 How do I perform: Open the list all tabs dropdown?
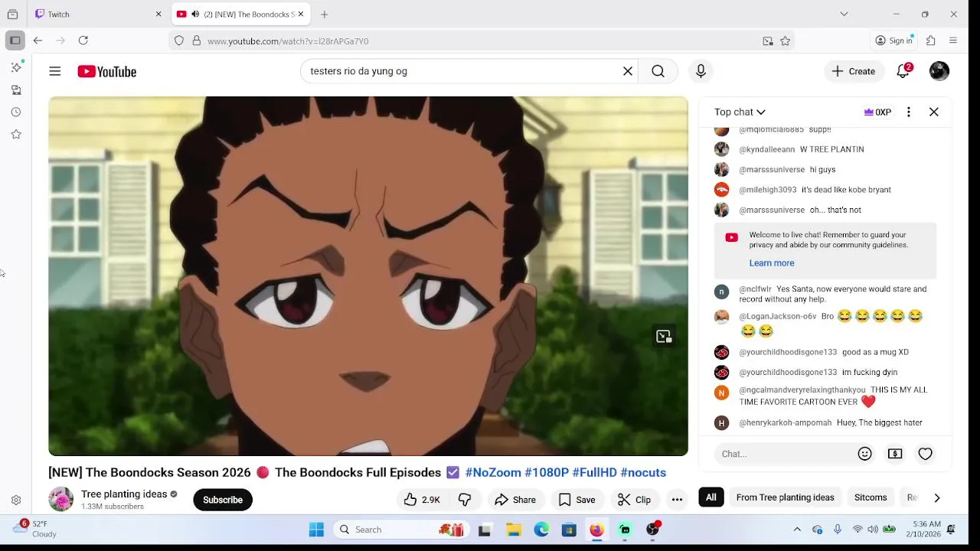(x=844, y=14)
